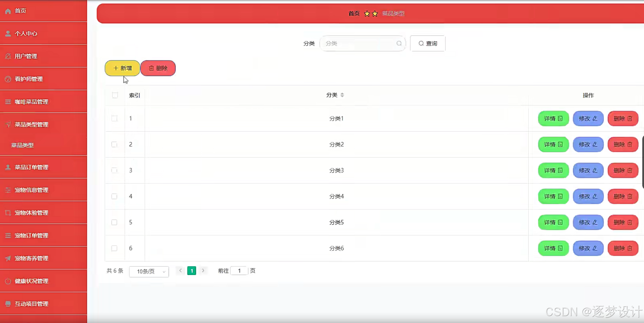Expand 用户管理 menu
Screen dimensions: 644x323
43,56
